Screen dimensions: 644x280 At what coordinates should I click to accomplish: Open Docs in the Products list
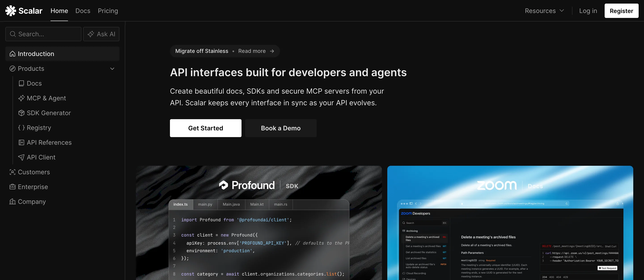(x=34, y=83)
